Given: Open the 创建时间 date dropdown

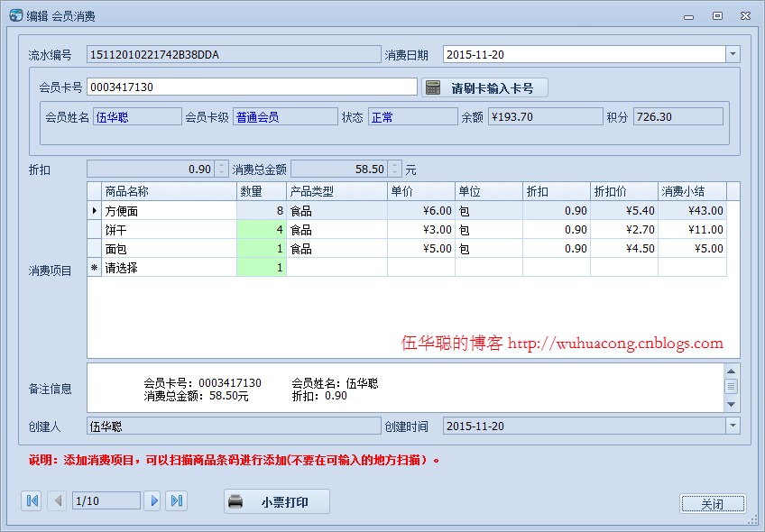Looking at the screenshot, I should (x=733, y=426).
